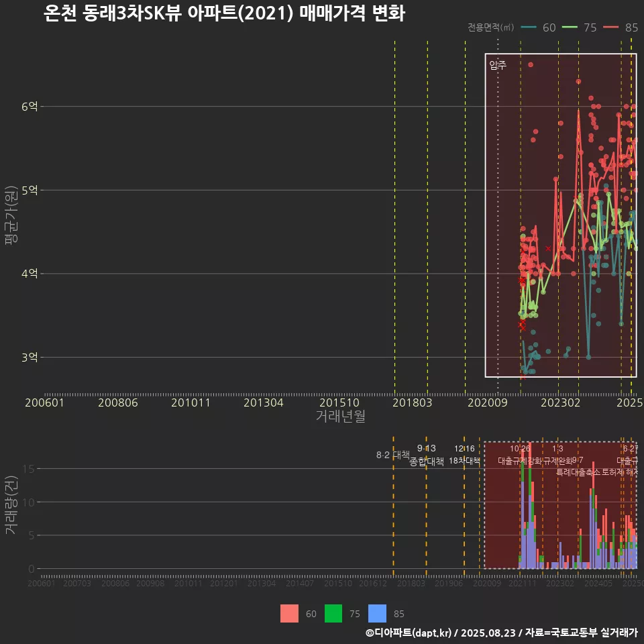644x644 pixels.
Task: Click the red 60 square in bottom legend
Action: point(289,614)
